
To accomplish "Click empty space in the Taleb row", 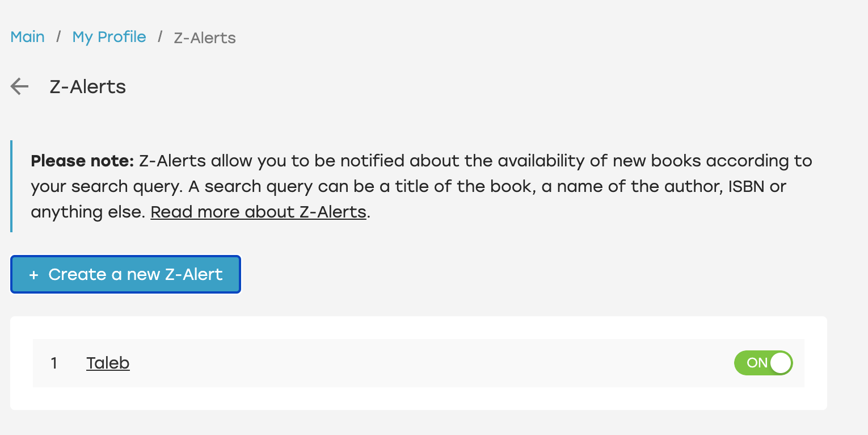I will pos(431,363).
